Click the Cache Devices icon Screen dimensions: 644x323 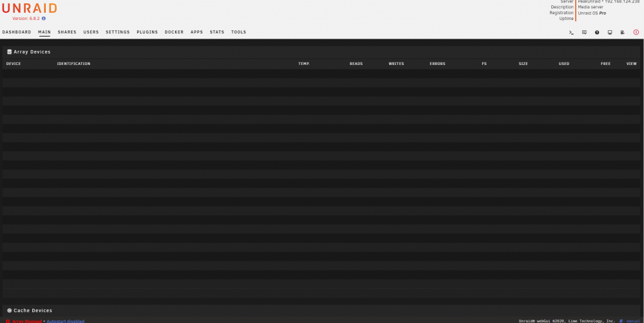10,311
